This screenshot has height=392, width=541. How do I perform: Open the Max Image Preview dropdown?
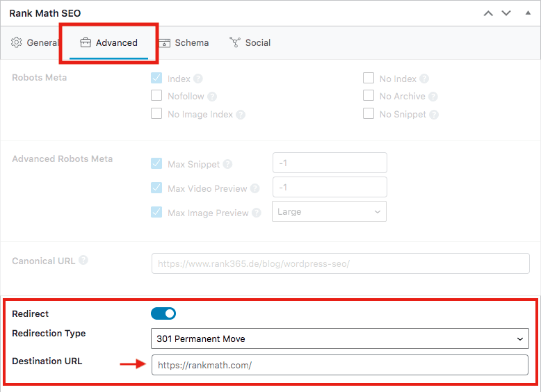coord(329,212)
